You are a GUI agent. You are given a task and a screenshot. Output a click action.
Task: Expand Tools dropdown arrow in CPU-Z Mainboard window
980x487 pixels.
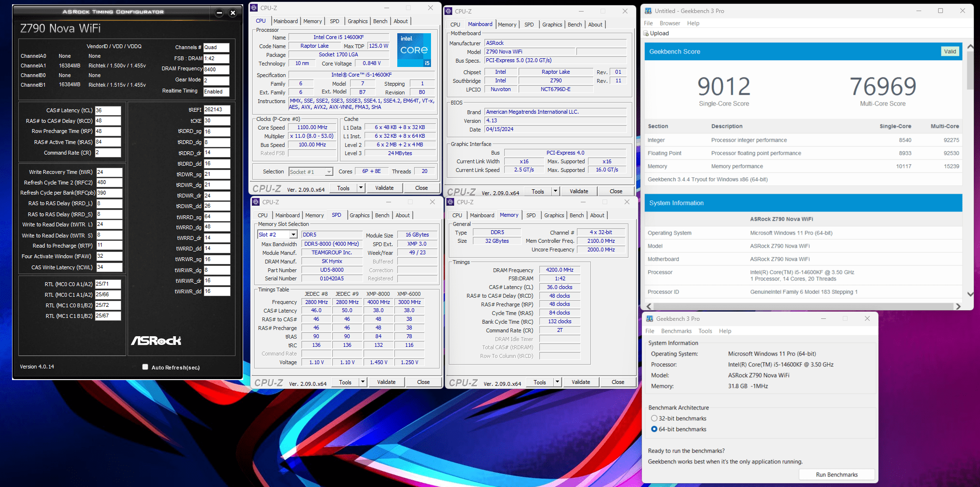(x=555, y=191)
